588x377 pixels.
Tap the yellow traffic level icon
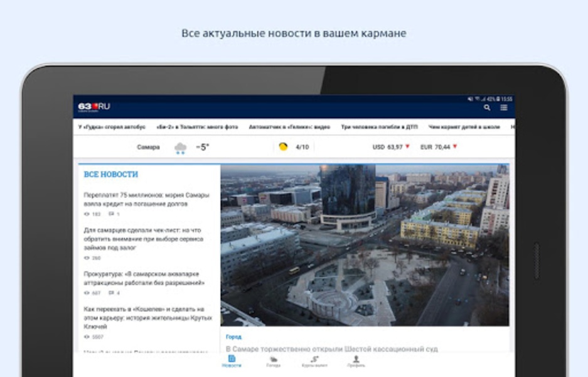tap(283, 147)
